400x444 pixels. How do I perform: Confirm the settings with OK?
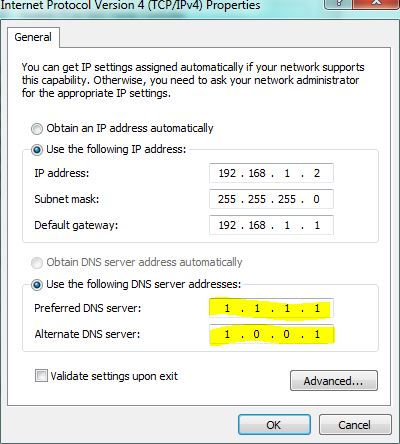(274, 425)
